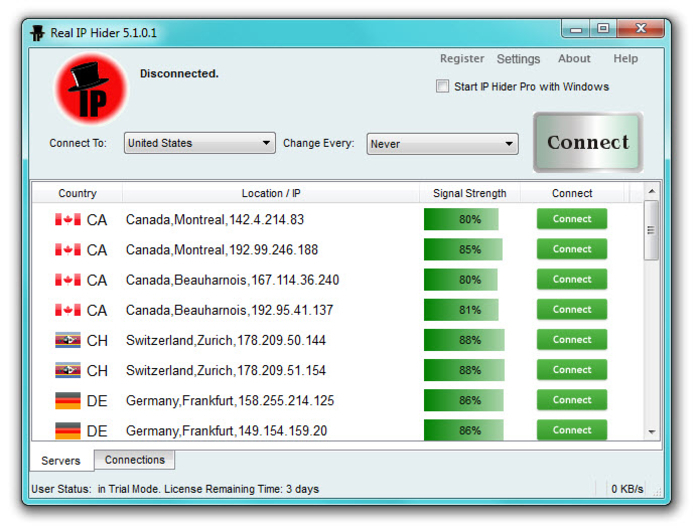Image resolution: width=700 pixels, height=531 pixels.
Task: Open the Connect To country dropdown
Action: point(200,143)
